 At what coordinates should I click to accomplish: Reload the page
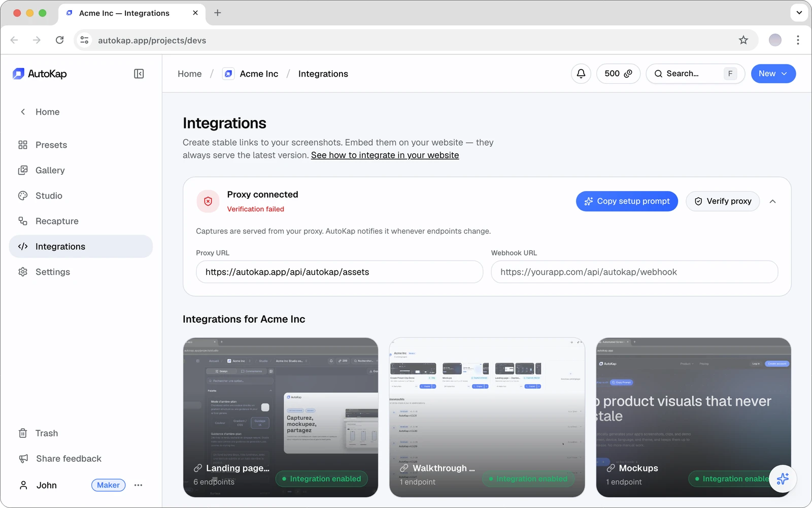pos(59,40)
